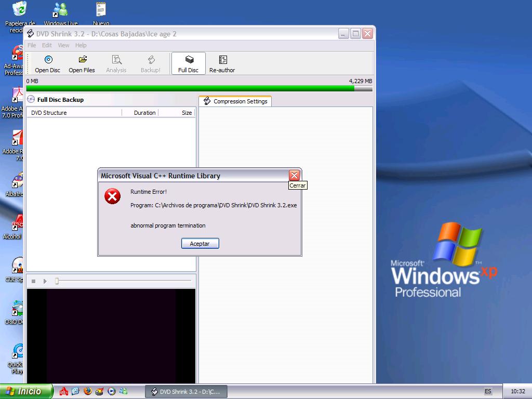Screen dimensions: 532x399
Task: Click the preview seek slider handle
Action: 57,281
